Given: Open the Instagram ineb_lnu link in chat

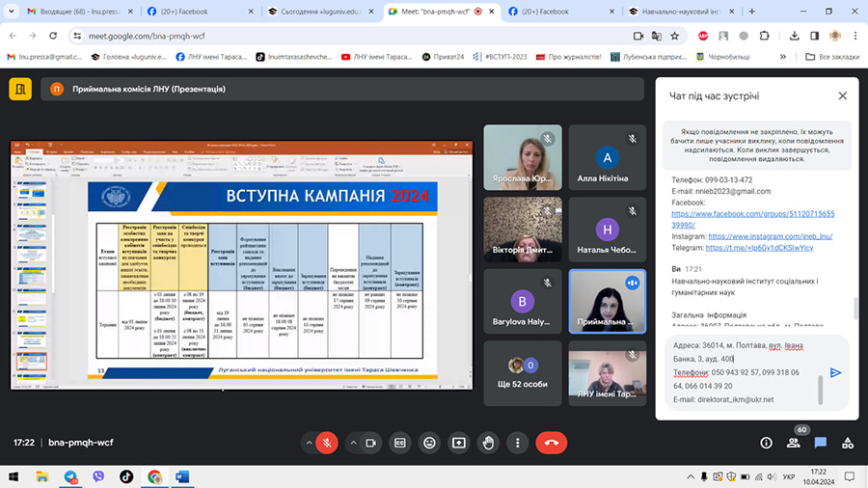Looking at the screenshot, I should click(x=770, y=235).
